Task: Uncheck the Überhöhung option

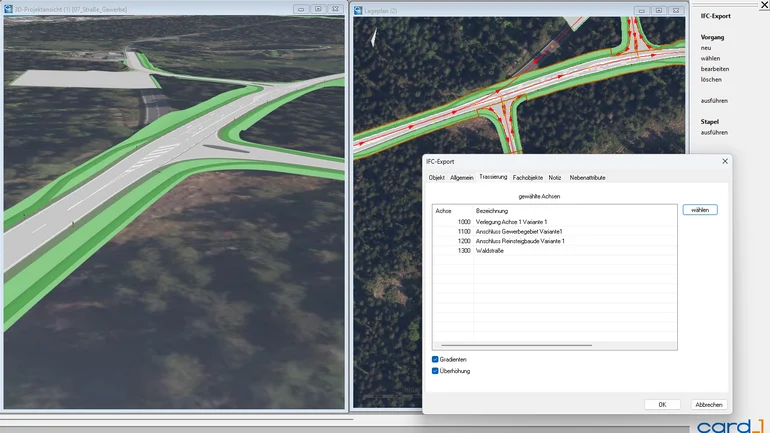Action: pyautogui.click(x=435, y=371)
